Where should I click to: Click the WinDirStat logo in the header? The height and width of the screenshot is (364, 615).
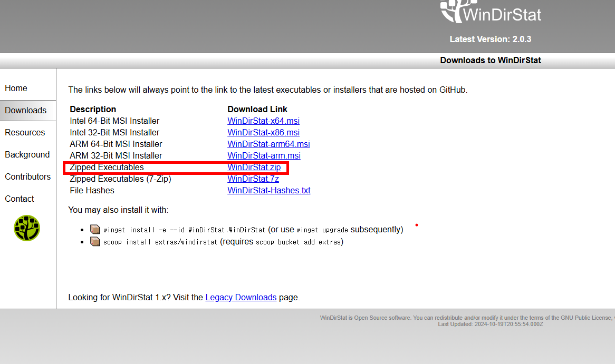(491, 12)
